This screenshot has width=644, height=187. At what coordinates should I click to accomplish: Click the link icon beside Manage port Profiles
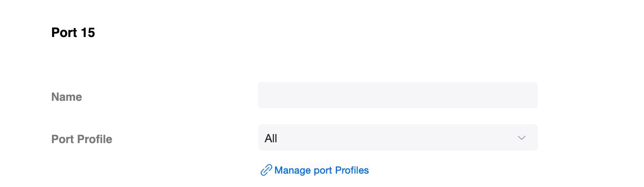pyautogui.click(x=266, y=170)
